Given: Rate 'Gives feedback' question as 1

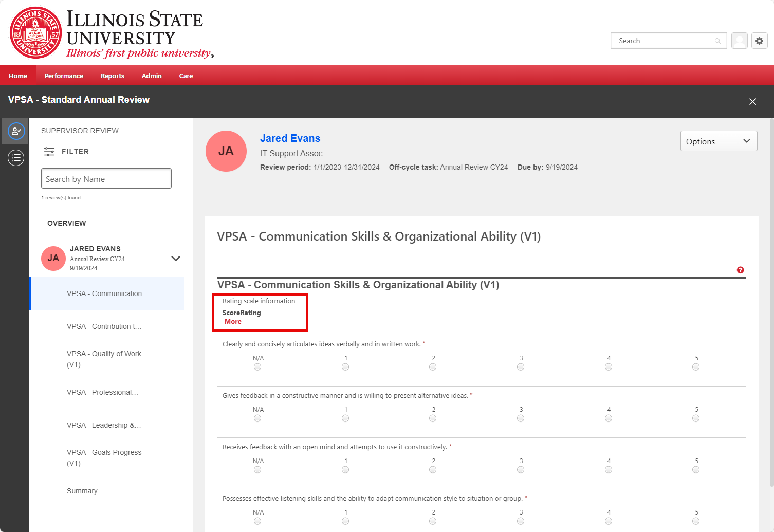Looking at the screenshot, I should point(345,418).
